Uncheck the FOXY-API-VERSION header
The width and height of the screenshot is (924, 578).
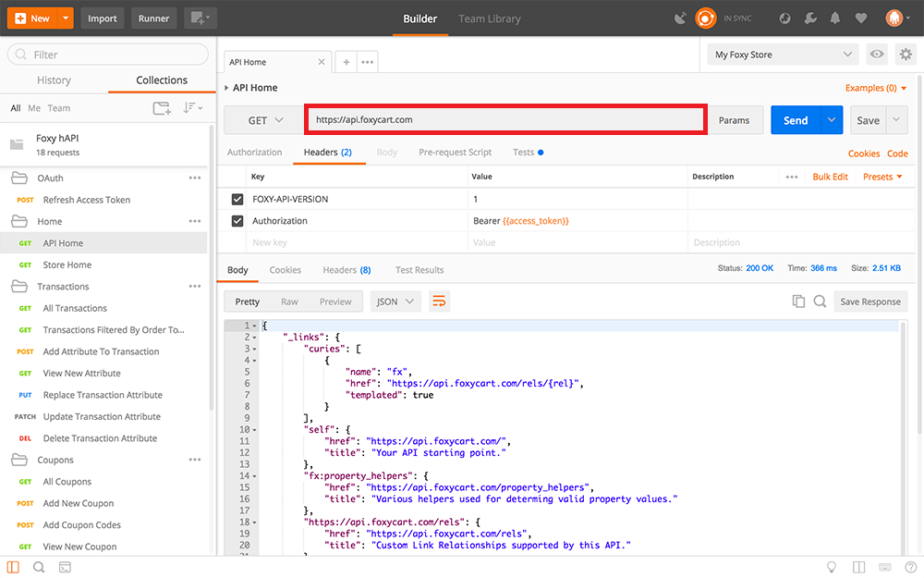(237, 200)
